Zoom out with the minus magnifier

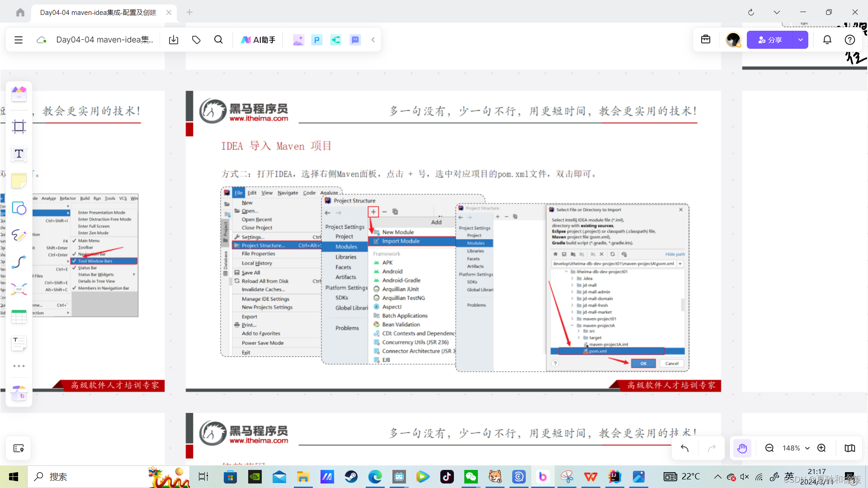pos(769,448)
